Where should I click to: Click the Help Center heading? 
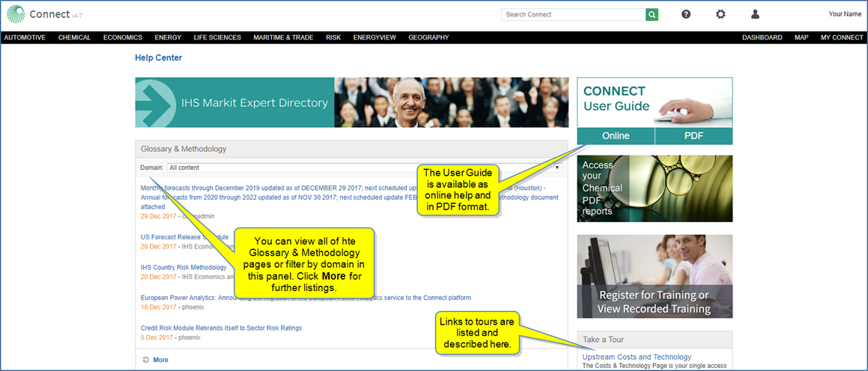(x=158, y=58)
